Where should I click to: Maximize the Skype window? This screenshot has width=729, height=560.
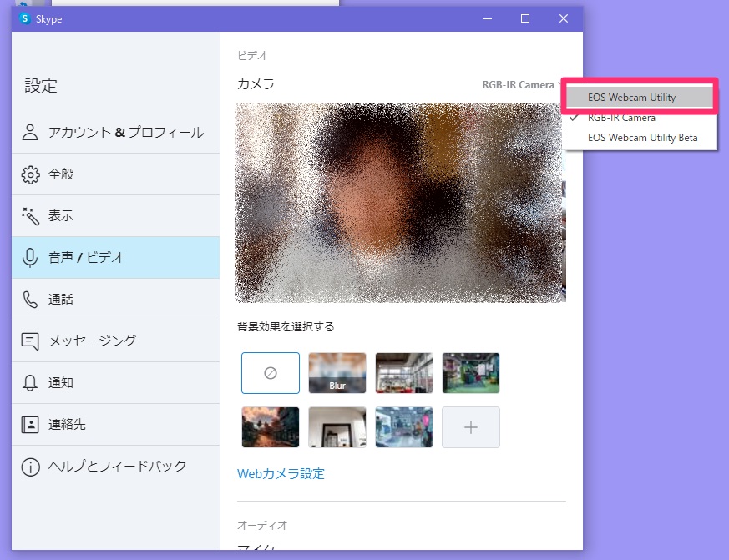click(525, 18)
